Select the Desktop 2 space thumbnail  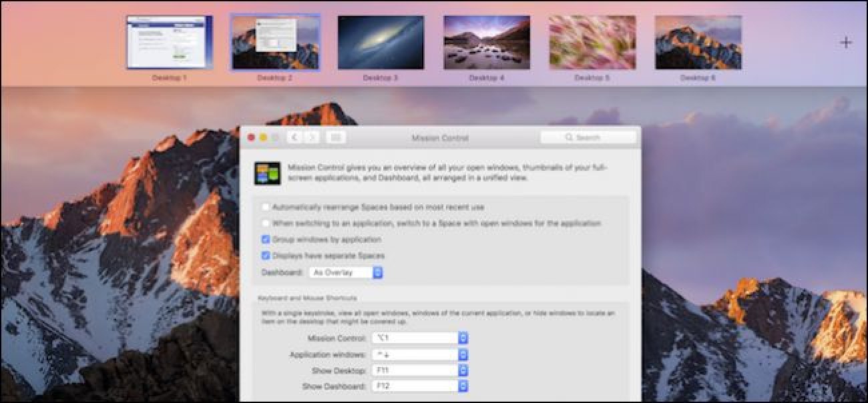pyautogui.click(x=275, y=43)
